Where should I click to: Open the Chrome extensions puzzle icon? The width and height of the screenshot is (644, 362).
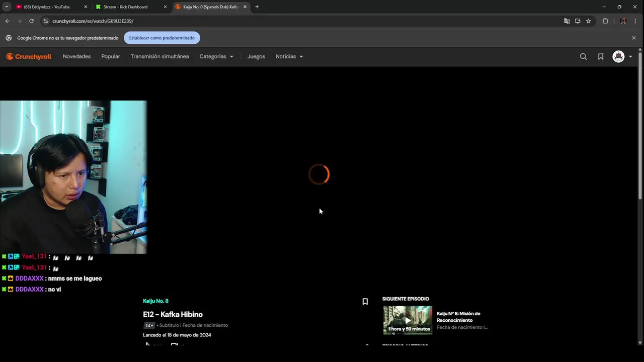[x=605, y=21]
